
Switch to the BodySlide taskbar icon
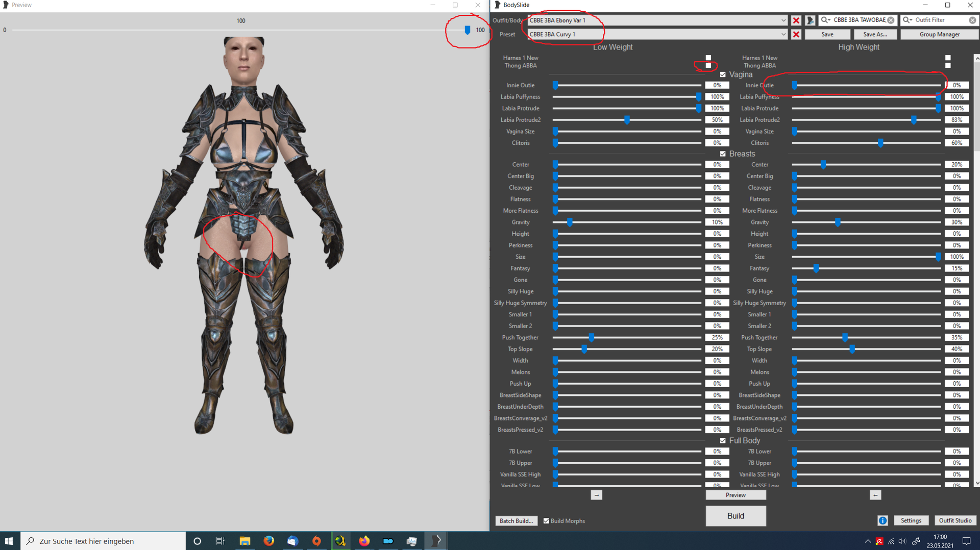click(x=436, y=541)
